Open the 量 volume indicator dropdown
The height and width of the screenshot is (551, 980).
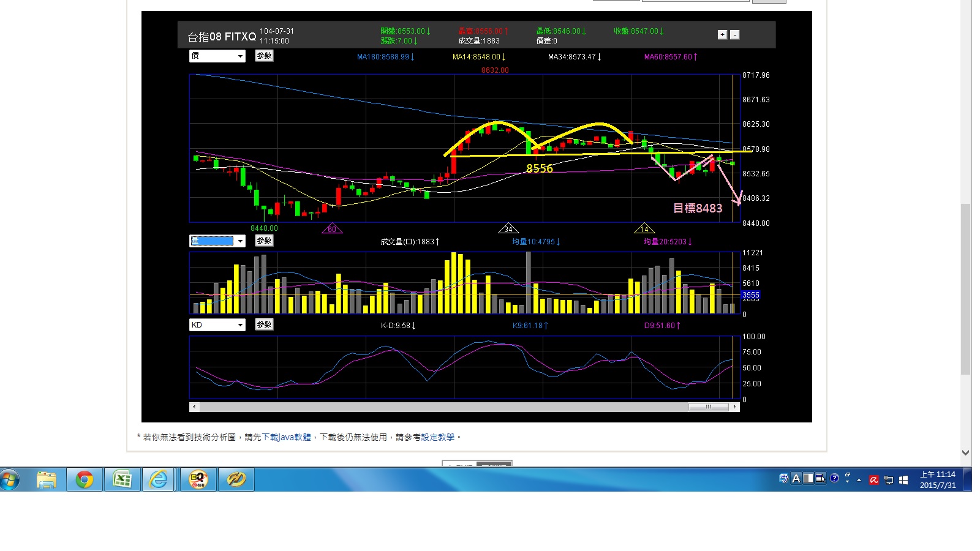[x=217, y=241]
